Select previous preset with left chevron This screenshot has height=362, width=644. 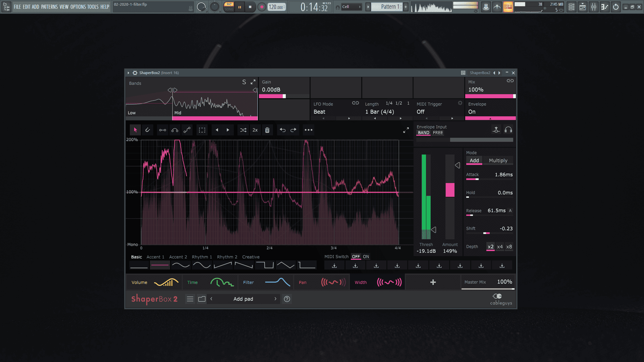point(211,299)
